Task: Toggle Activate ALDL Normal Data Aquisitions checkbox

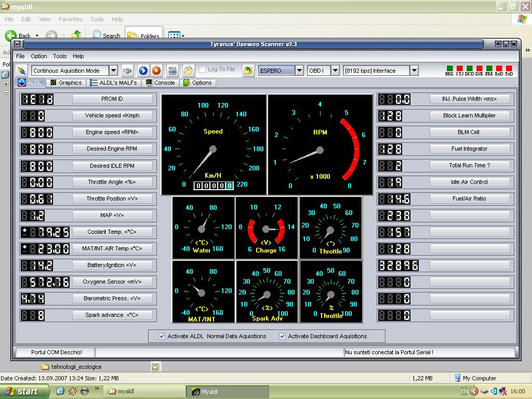Action: tap(162, 336)
